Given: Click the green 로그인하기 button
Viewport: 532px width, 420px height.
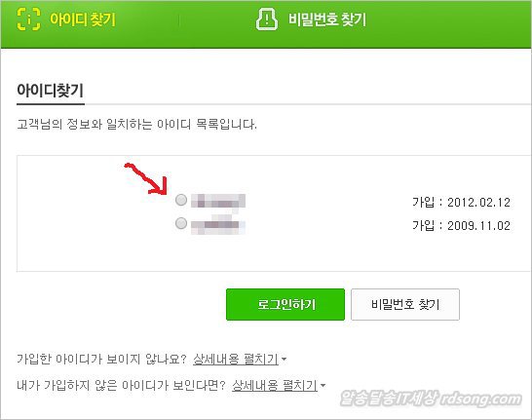Looking at the screenshot, I should coord(285,304).
